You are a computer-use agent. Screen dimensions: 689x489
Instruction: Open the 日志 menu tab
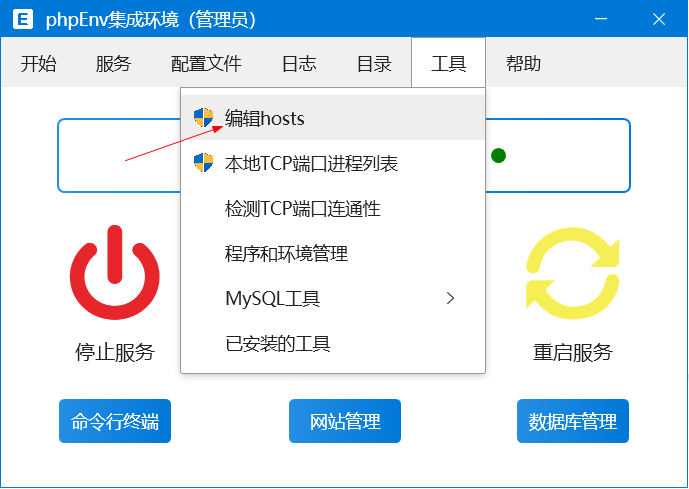[299, 63]
